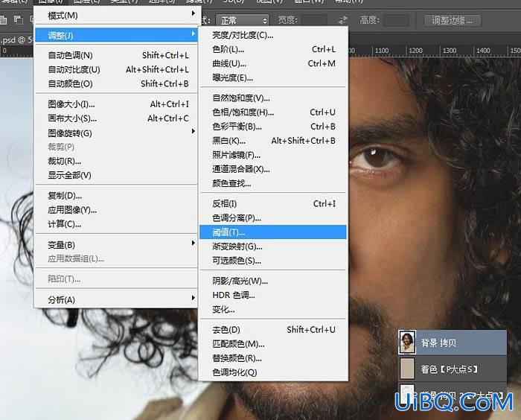Choose 复制(D)... from image menu
The height and width of the screenshot is (420, 521).
point(116,196)
